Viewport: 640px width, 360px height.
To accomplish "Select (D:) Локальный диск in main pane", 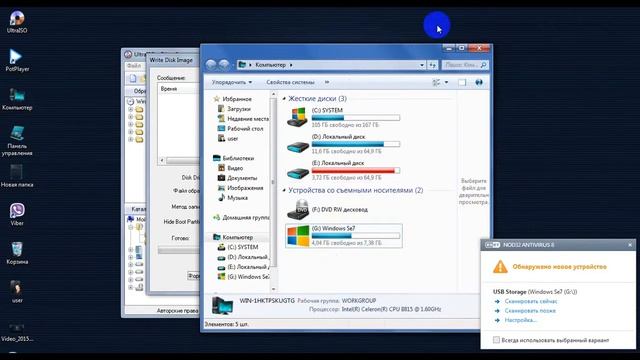I will pyautogui.click(x=344, y=144).
